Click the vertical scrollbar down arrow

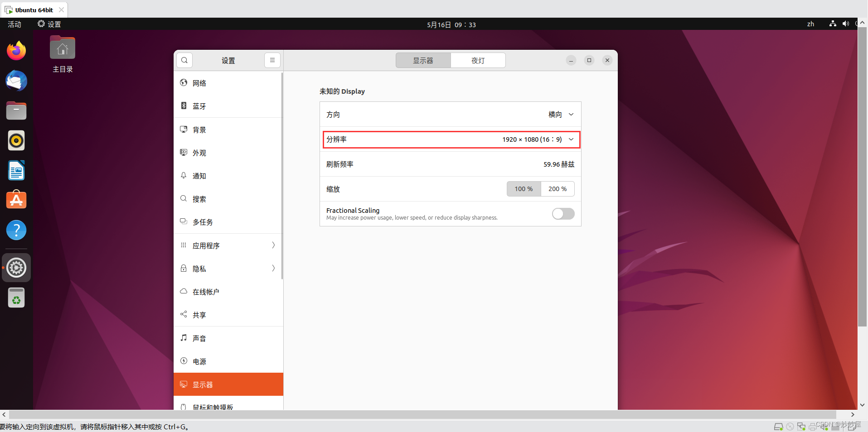coord(862,405)
